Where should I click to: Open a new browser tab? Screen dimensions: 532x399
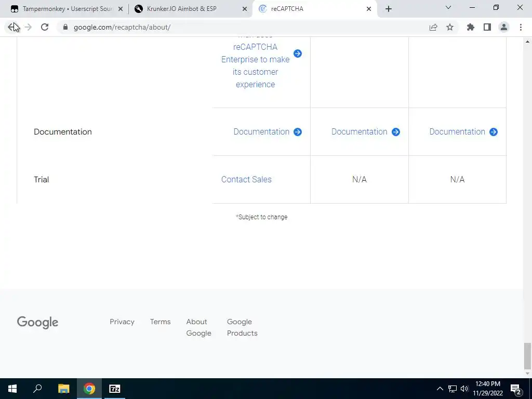click(x=389, y=9)
